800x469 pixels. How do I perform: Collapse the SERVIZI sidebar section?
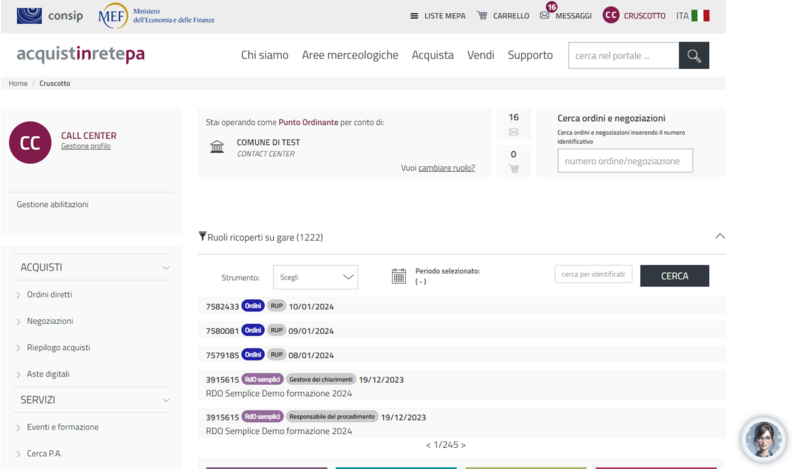pos(166,400)
